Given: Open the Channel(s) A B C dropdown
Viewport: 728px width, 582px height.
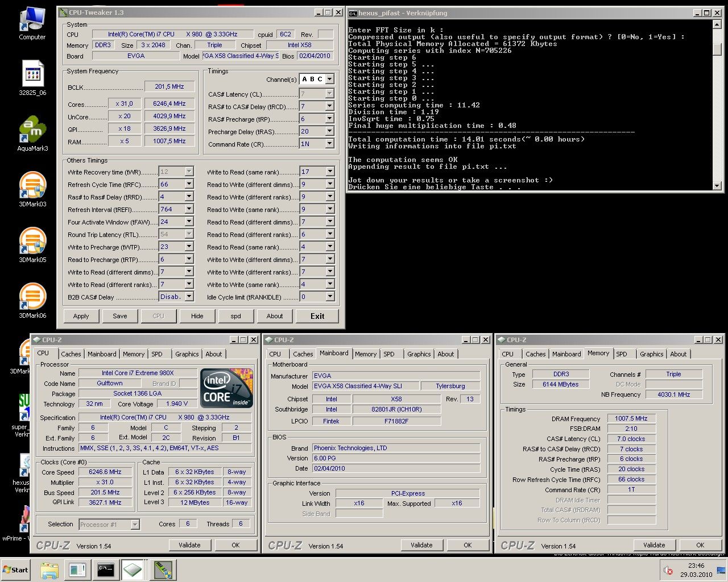Looking at the screenshot, I should coord(329,80).
